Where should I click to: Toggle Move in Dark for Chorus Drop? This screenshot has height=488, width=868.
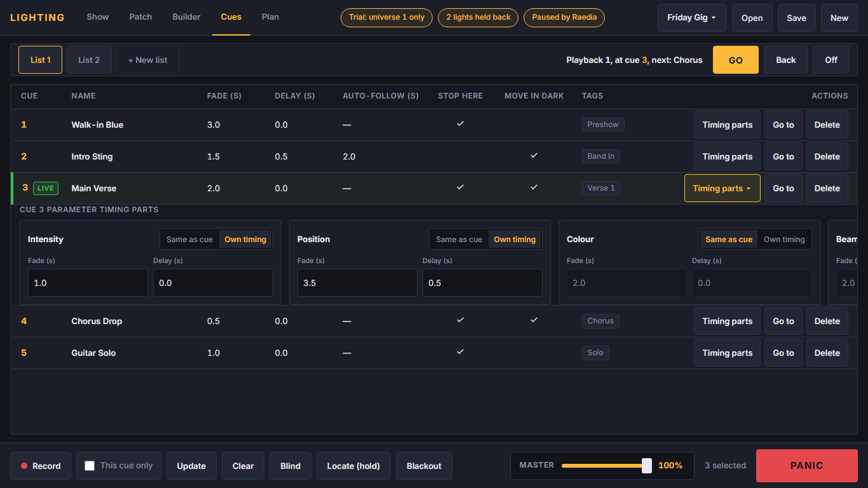point(534,320)
